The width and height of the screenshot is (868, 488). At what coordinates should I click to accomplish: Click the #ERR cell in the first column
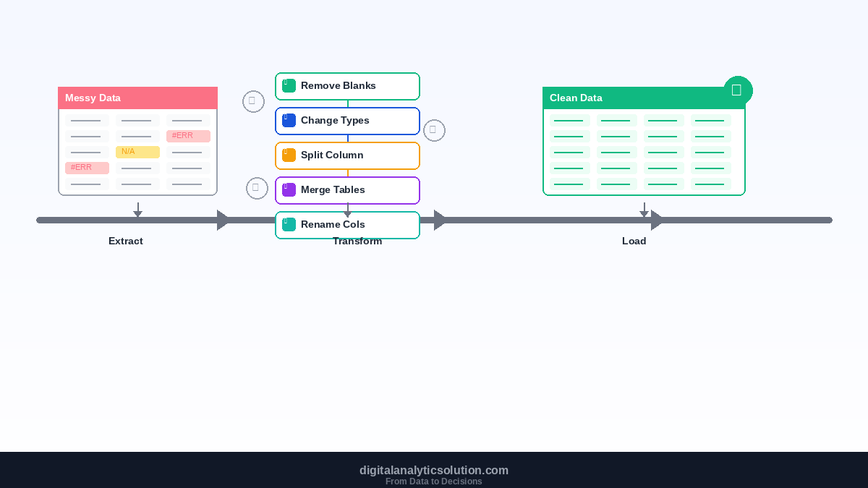pyautogui.click(x=87, y=168)
